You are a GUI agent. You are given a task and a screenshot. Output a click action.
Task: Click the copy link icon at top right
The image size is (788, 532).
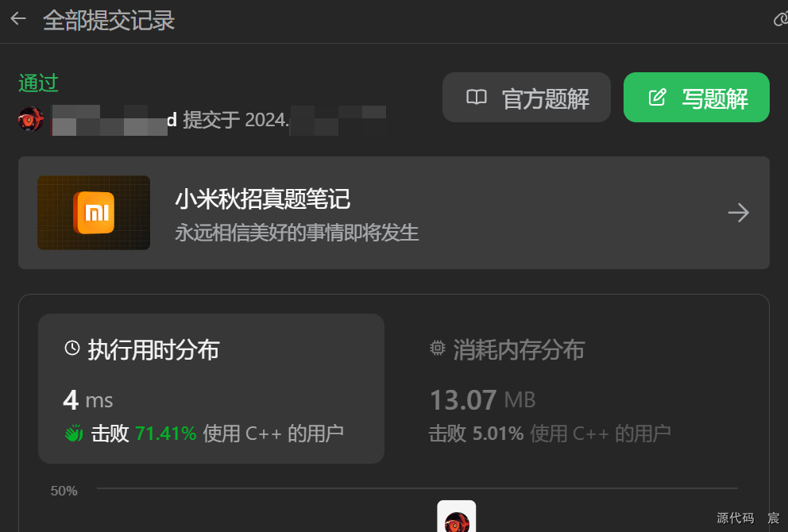781,20
